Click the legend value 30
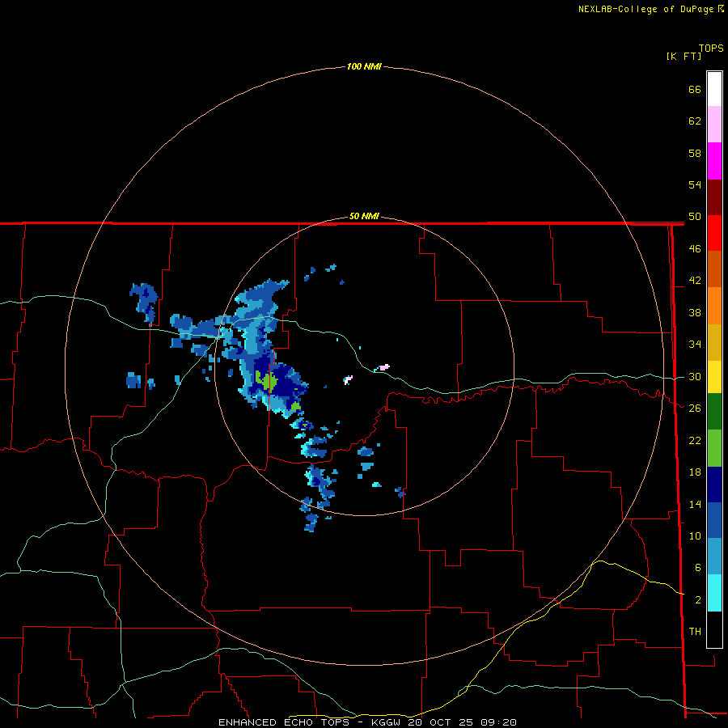This screenshot has height=728, width=728. (x=695, y=376)
